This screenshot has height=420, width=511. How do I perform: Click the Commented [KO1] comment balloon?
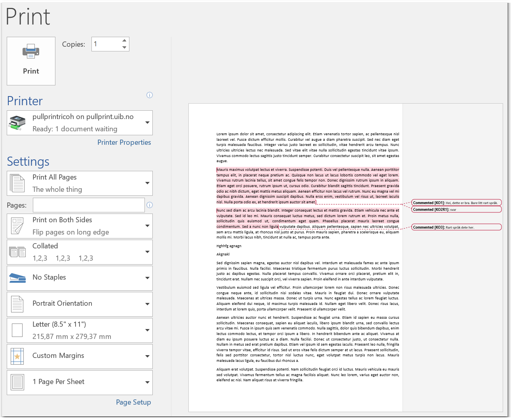pos(456,203)
